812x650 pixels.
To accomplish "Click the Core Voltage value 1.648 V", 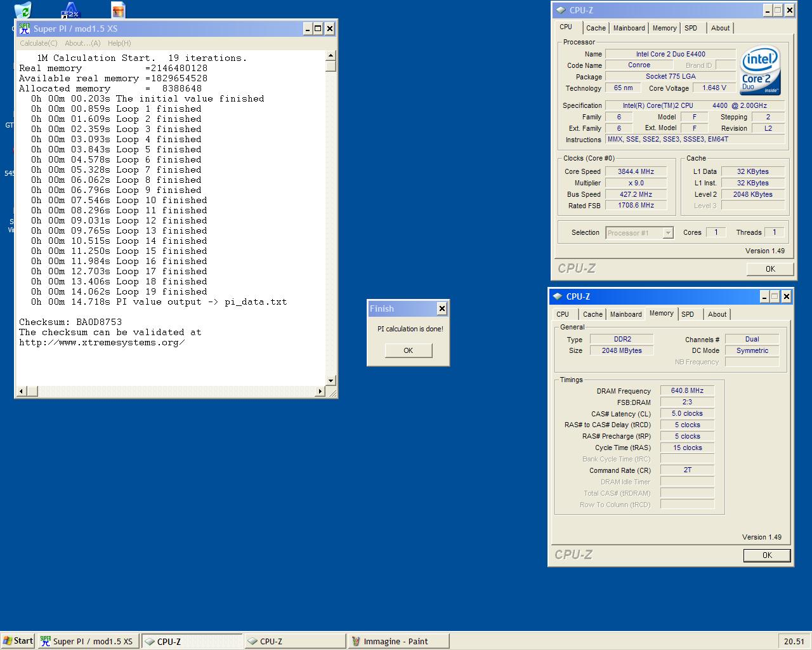I will click(x=714, y=88).
